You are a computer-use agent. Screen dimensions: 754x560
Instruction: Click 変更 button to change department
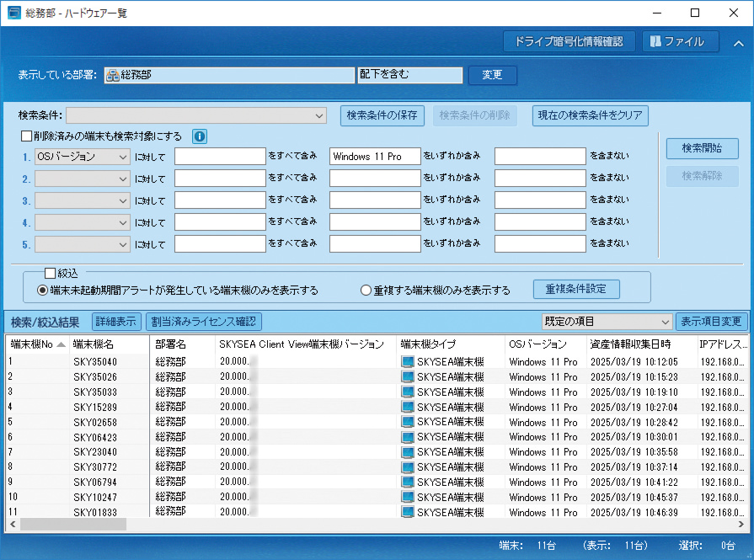(x=492, y=75)
